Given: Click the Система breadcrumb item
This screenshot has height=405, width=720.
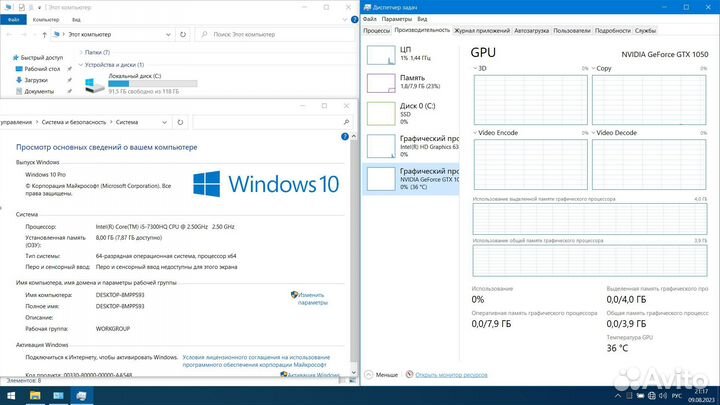Looking at the screenshot, I should pyautogui.click(x=127, y=122).
